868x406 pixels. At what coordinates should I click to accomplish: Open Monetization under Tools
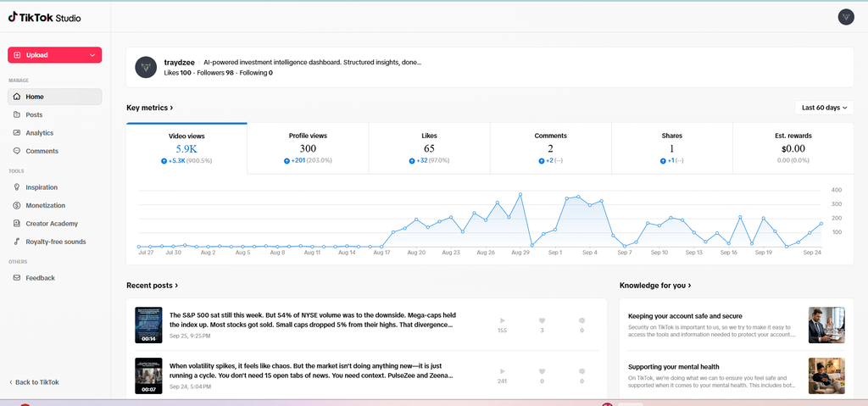(x=55, y=205)
